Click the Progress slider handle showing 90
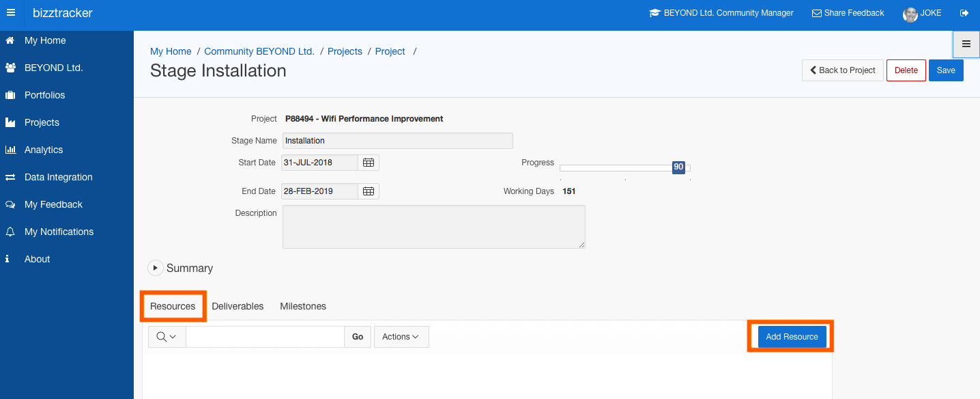This screenshot has height=399, width=980. pos(678,167)
